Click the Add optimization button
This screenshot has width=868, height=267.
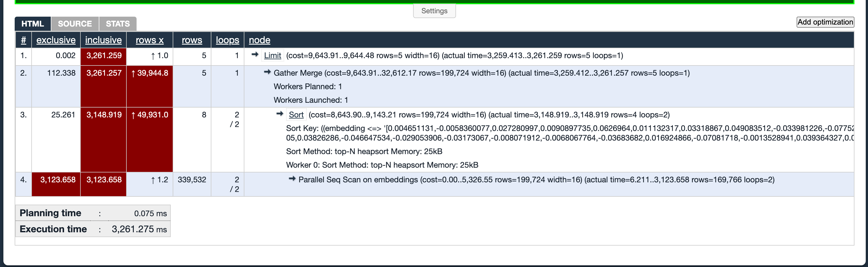(825, 22)
